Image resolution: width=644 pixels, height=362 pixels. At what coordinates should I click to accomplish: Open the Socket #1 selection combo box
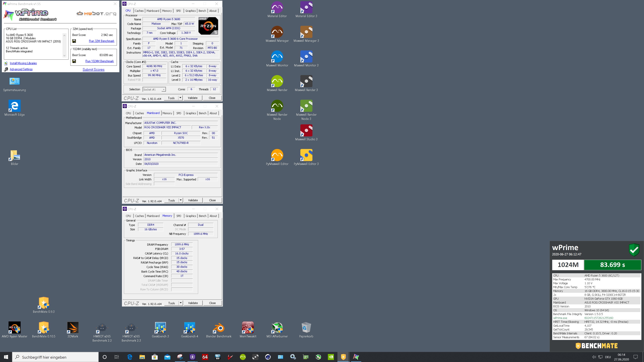point(154,89)
